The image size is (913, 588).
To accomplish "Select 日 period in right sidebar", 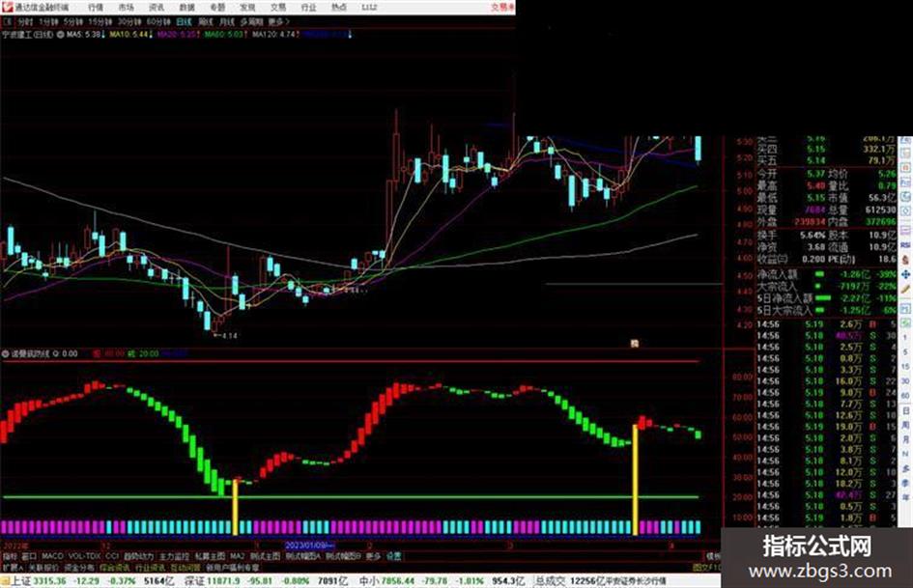I will point(905,410).
